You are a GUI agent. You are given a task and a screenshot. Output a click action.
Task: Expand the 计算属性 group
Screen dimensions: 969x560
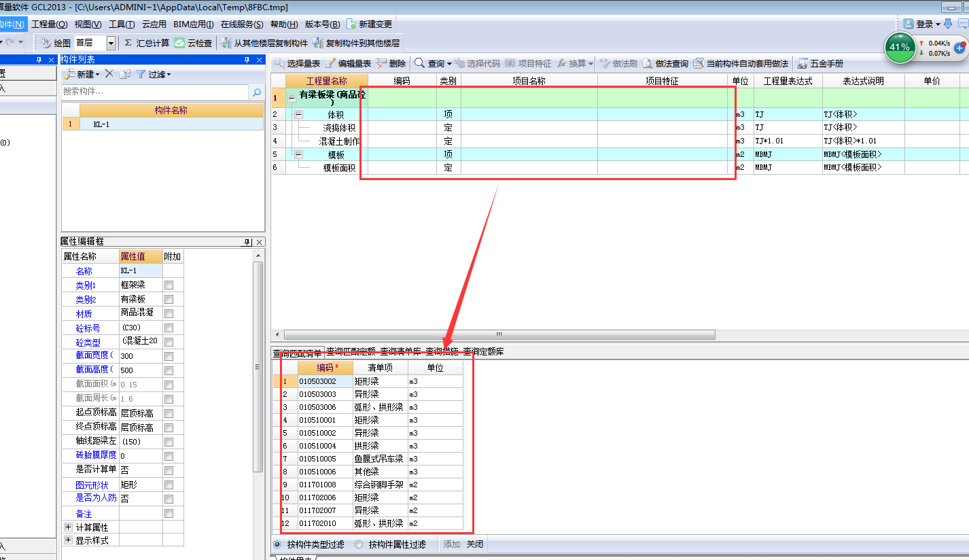tap(68, 527)
